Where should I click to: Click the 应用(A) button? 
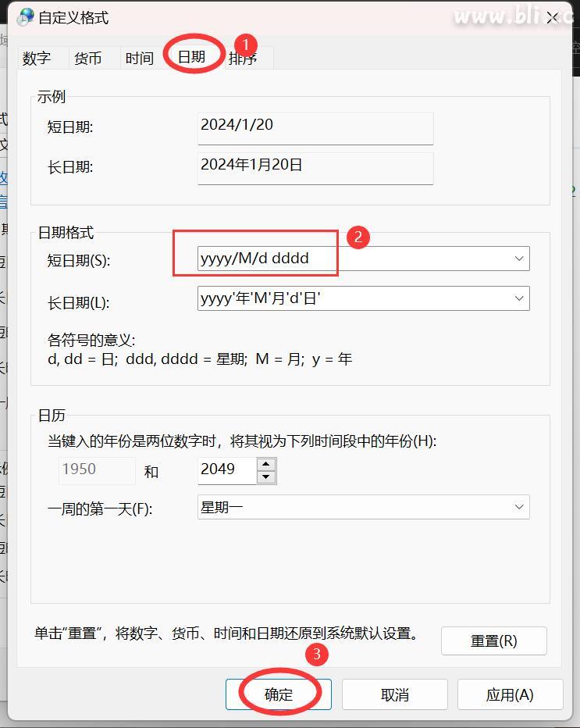click(510, 694)
